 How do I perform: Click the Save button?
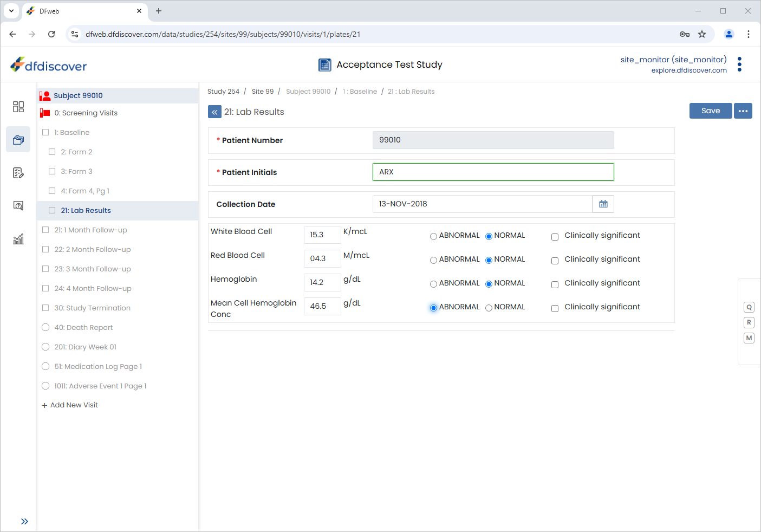711,111
